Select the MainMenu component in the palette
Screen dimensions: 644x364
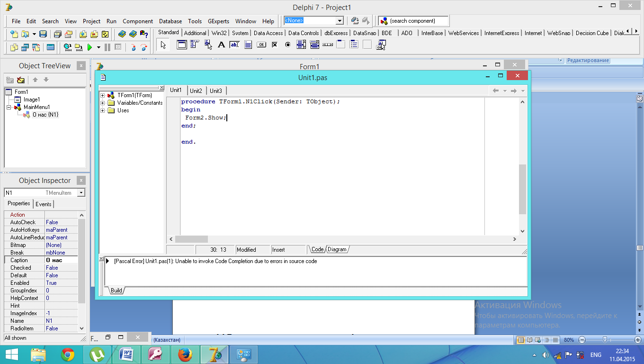195,45
